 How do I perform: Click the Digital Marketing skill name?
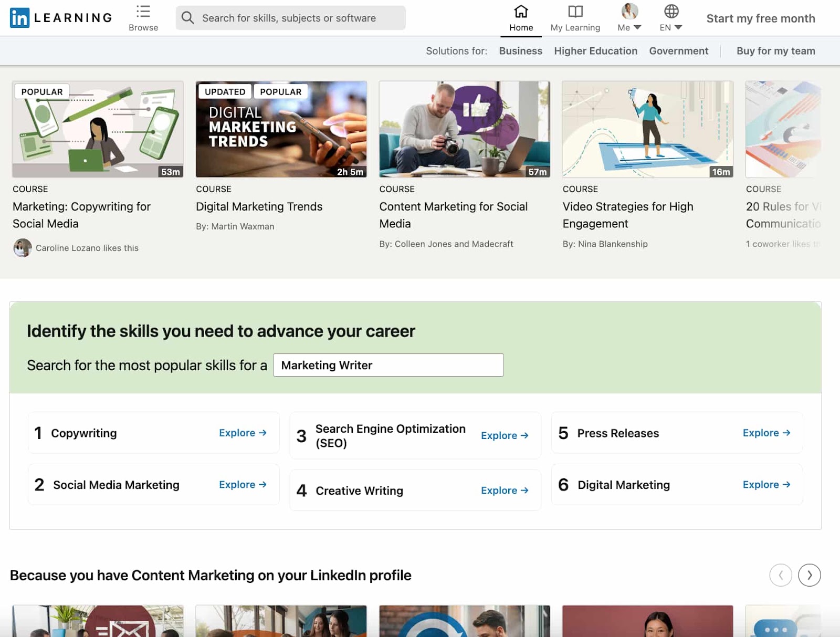[624, 485]
